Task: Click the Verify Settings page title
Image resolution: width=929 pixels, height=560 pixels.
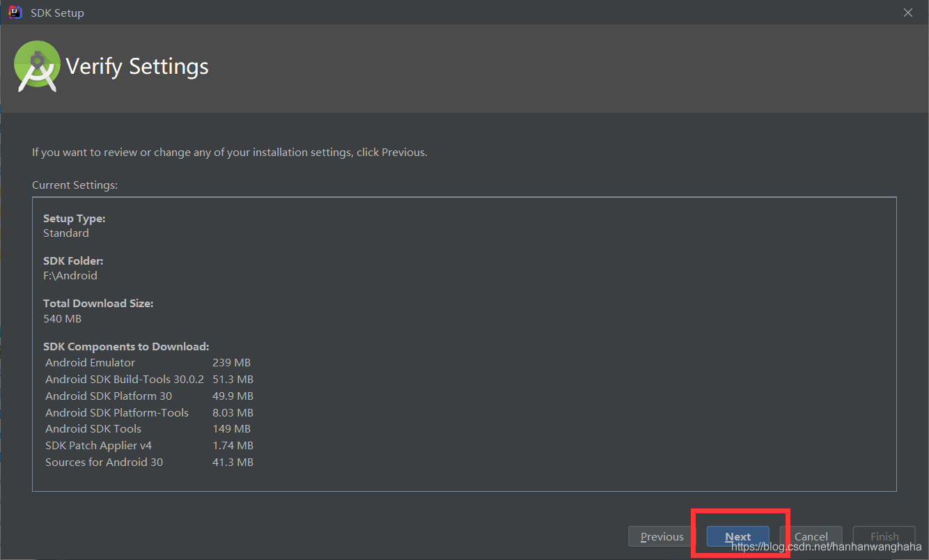Action: (x=136, y=66)
